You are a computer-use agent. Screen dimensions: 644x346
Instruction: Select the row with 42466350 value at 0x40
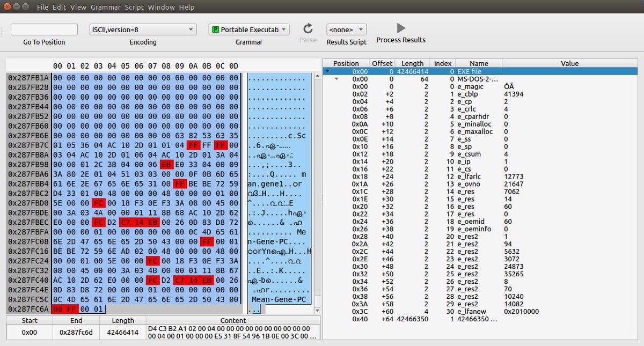click(480, 319)
